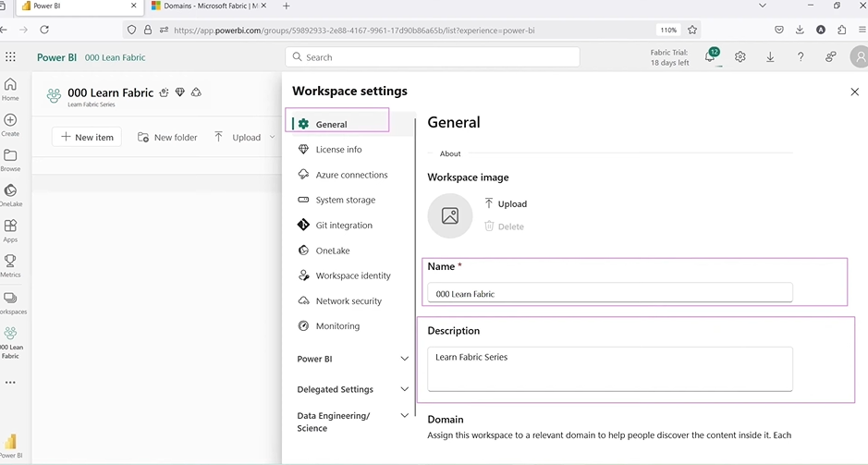Open the feedback icon in header
Image resolution: width=868 pixels, height=465 pixels.
coord(830,56)
